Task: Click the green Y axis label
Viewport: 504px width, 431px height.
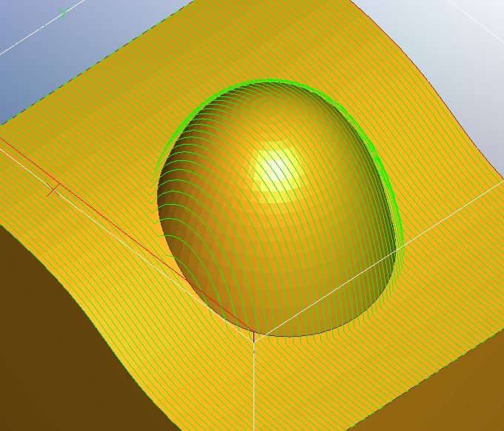Action: [x=64, y=13]
